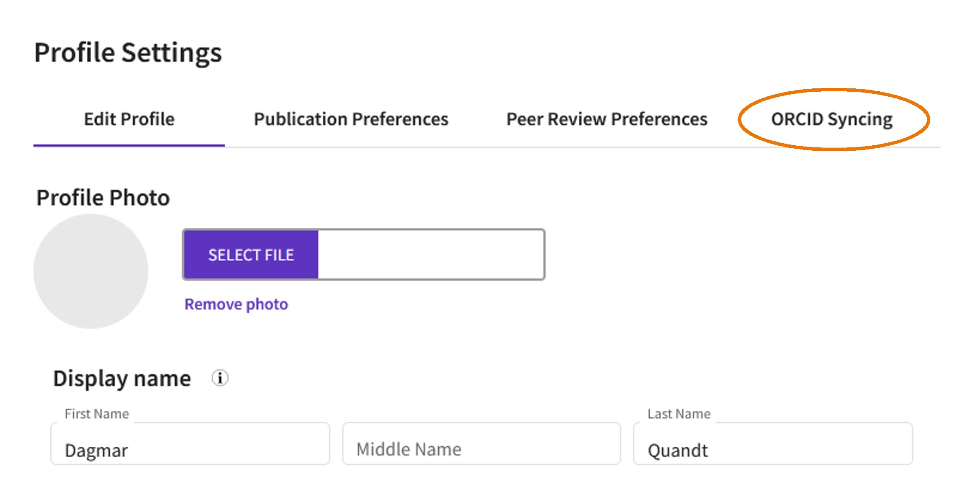Image resolution: width=980 pixels, height=492 pixels.
Task: Click the First Name floating label
Action: tap(97, 414)
